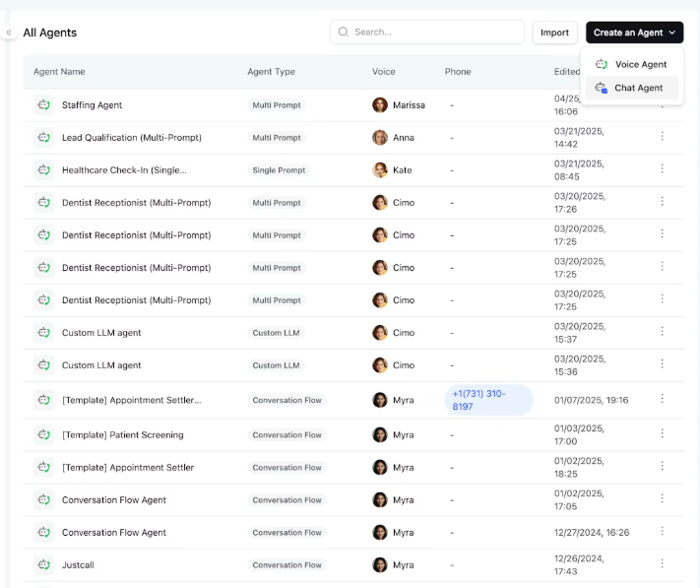Select Chat Agent from the dropdown menu
700x588 pixels.
(632, 88)
